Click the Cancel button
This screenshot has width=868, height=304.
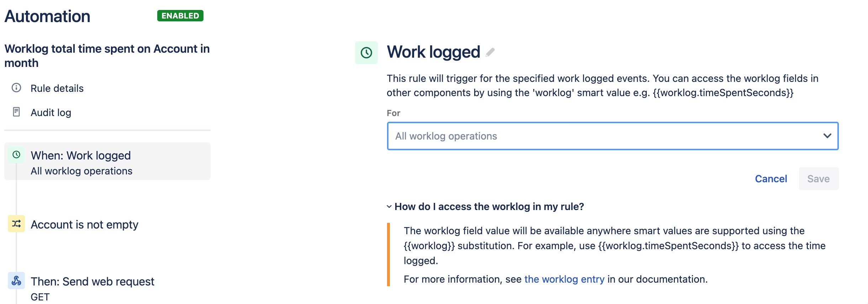(x=771, y=179)
